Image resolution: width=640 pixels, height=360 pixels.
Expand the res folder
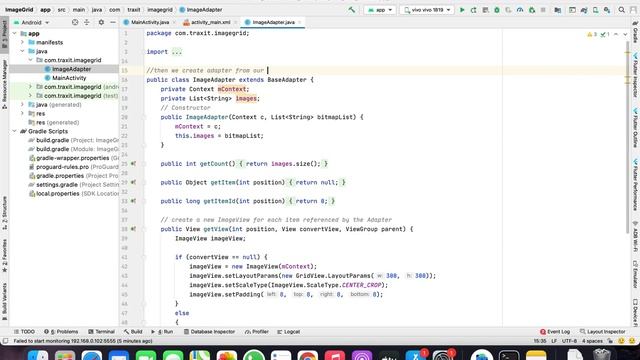(x=22, y=113)
